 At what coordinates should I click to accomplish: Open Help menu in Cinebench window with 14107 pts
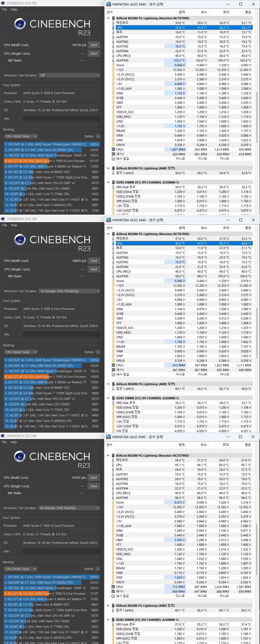coord(14,442)
